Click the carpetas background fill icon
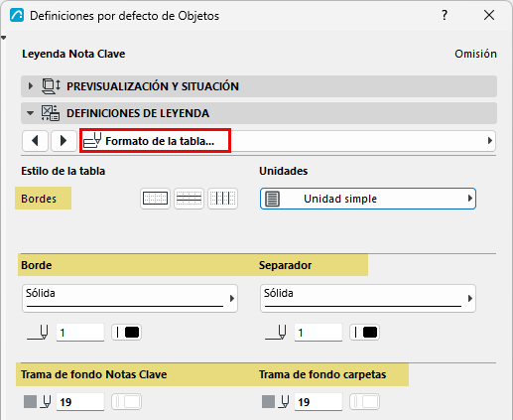 (x=268, y=402)
